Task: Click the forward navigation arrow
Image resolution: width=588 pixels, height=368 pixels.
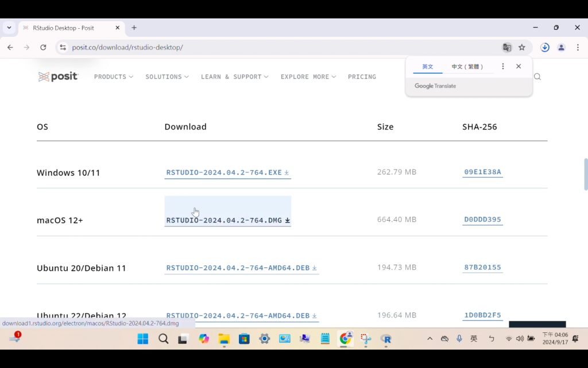Action: pos(26,47)
